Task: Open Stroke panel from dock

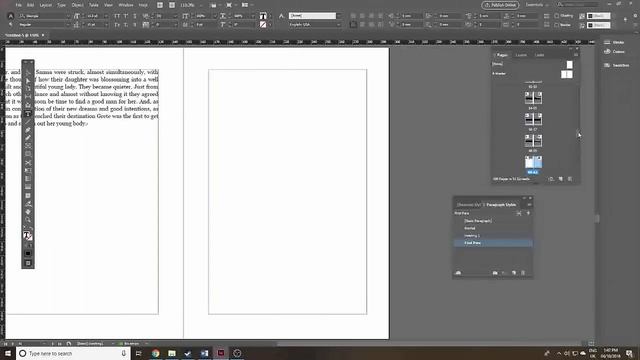Action: pos(615,42)
